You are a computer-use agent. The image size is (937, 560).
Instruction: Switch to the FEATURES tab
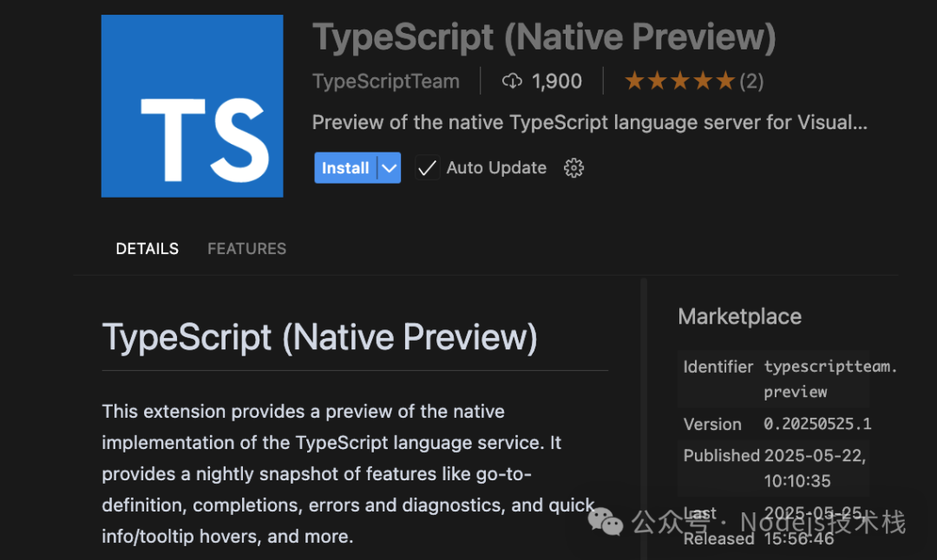[246, 248]
